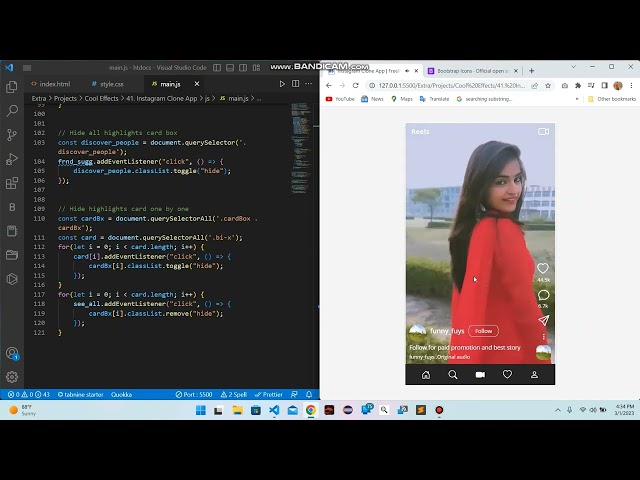Image resolution: width=640 pixels, height=480 pixels.
Task: Click Port : 5500 Live Server status
Action: click(194, 394)
